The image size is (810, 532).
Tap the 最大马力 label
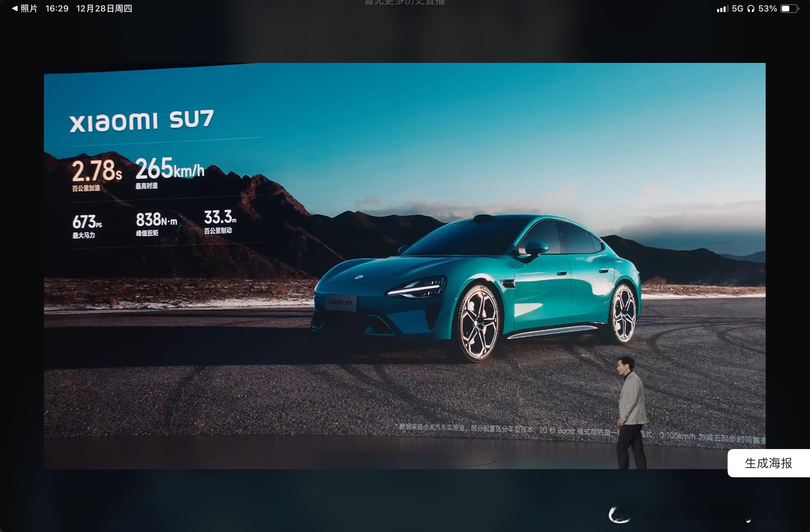84,235
